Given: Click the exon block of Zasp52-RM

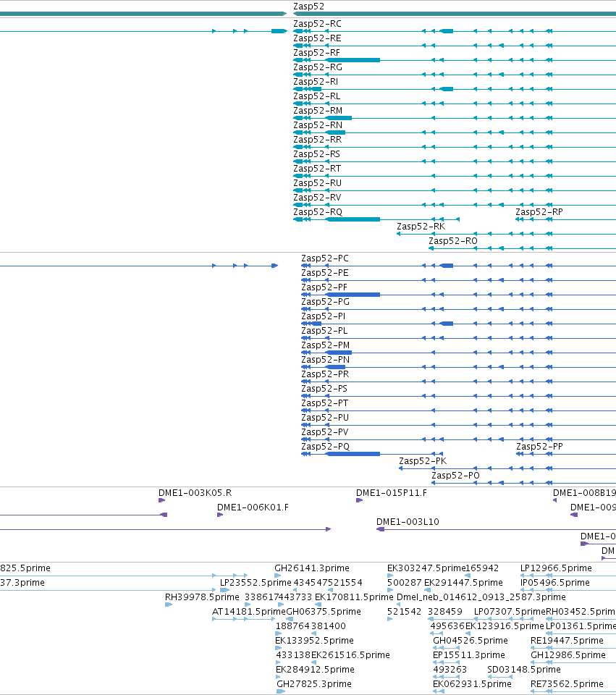Looking at the screenshot, I should [339, 118].
